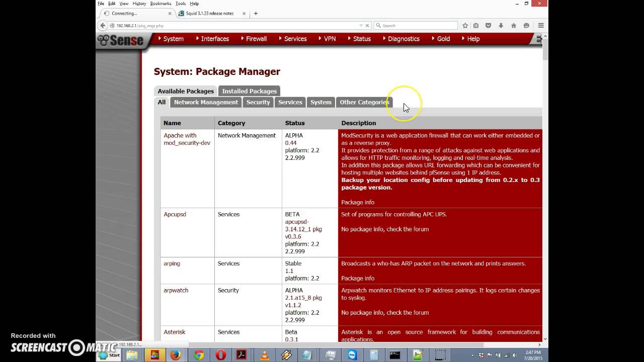The width and height of the screenshot is (644, 362).
Task: Click the Firefox back arrow button
Action: point(103,25)
